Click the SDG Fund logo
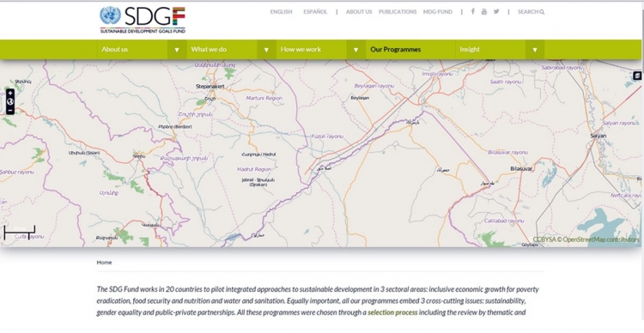The image size is (644, 333). click(x=143, y=20)
